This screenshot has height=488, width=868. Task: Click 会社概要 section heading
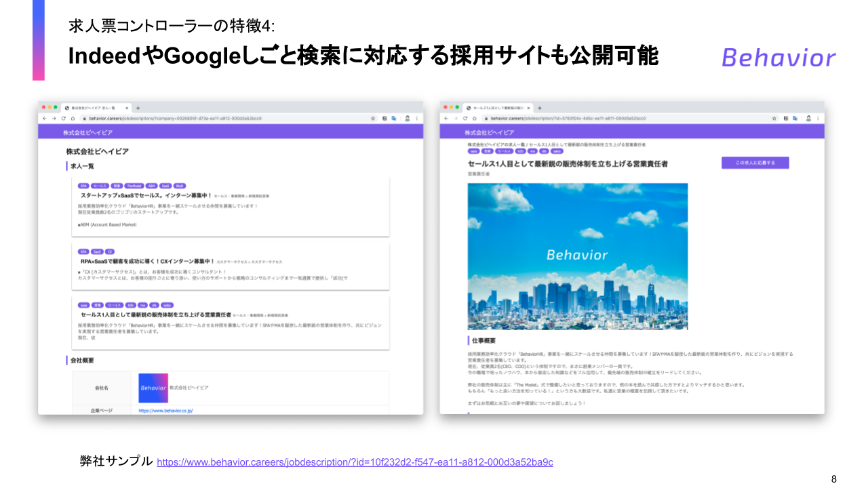click(82, 361)
